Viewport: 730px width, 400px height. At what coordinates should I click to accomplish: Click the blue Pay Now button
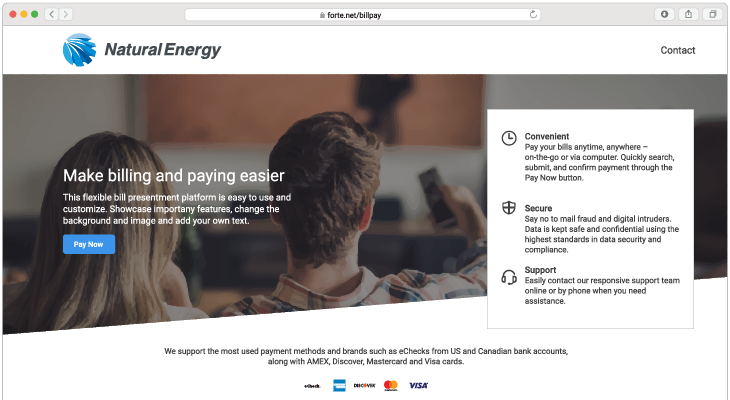(89, 244)
